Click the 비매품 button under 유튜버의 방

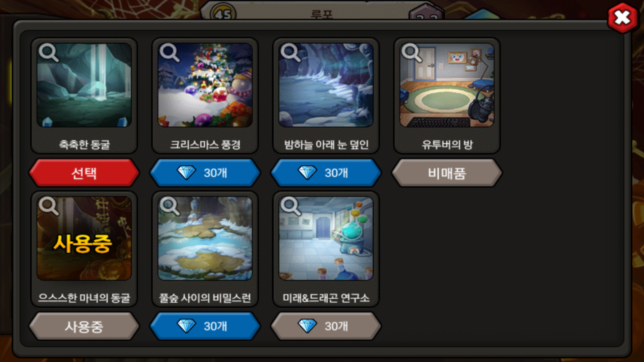click(x=447, y=173)
